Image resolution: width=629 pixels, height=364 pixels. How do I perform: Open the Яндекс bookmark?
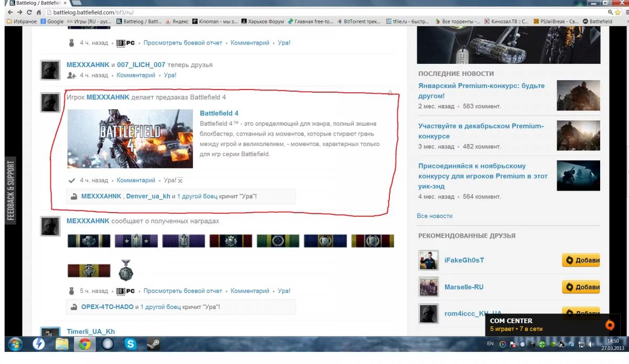[177, 21]
